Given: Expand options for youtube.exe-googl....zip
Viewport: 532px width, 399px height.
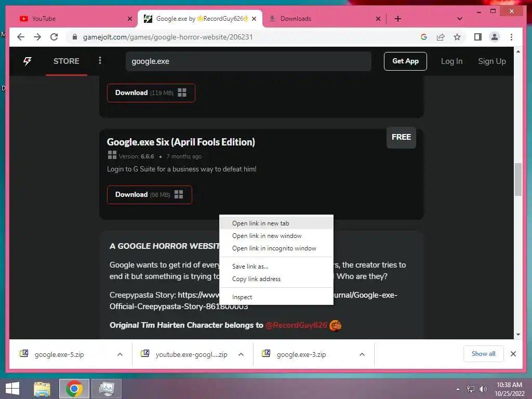Looking at the screenshot, I should point(241,354).
